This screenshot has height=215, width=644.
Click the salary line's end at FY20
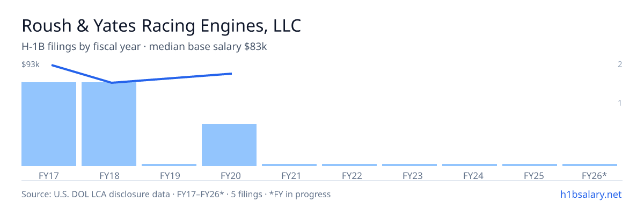tap(231, 73)
